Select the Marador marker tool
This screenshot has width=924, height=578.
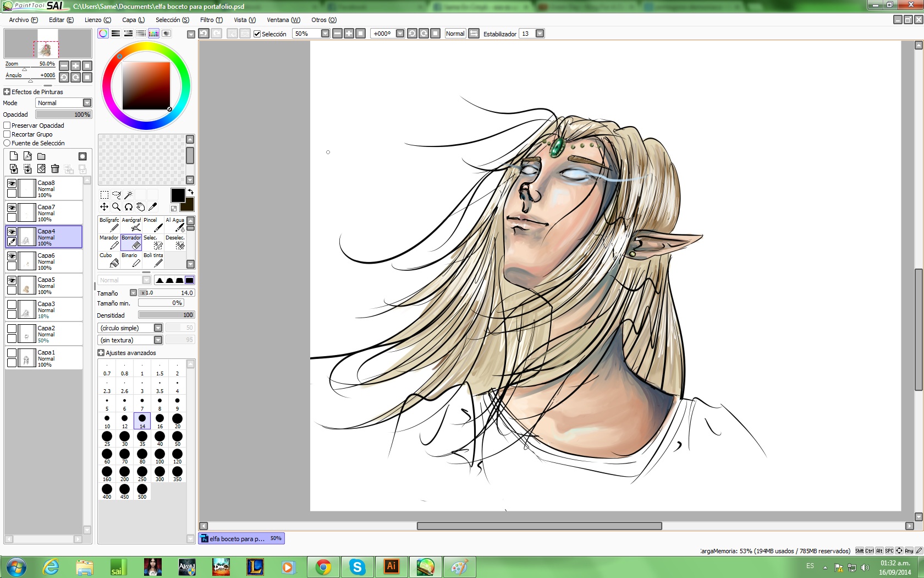pyautogui.click(x=109, y=242)
